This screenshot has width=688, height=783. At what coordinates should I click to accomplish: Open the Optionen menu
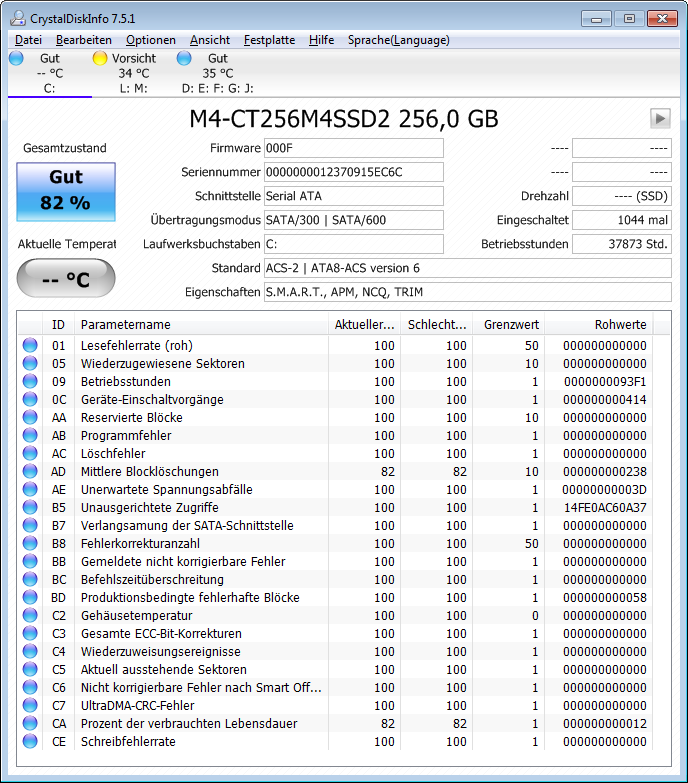150,40
